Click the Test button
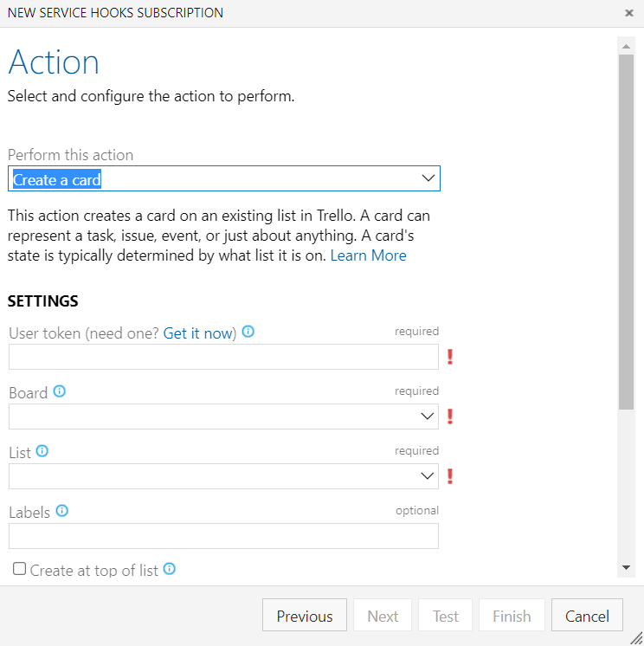This screenshot has width=644, height=646. tap(445, 616)
